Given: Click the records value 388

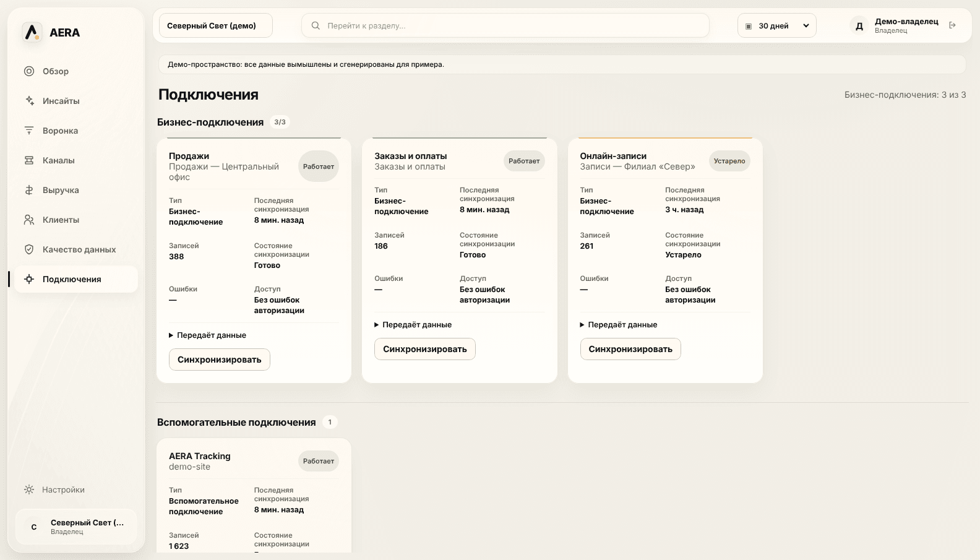Looking at the screenshot, I should point(176,257).
